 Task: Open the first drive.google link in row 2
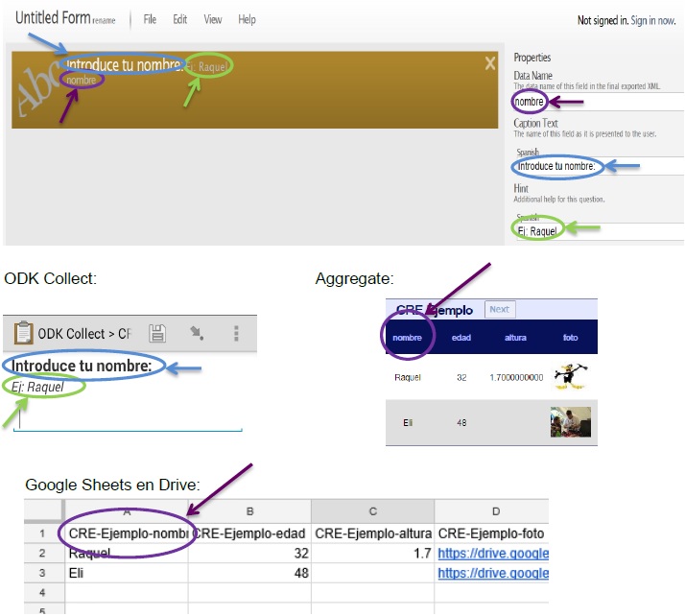coord(493,554)
